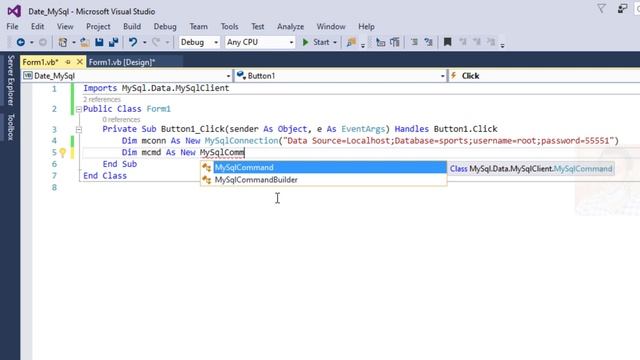The height and width of the screenshot is (360, 640).
Task: Open the File menu
Action: pyautogui.click(x=12, y=27)
